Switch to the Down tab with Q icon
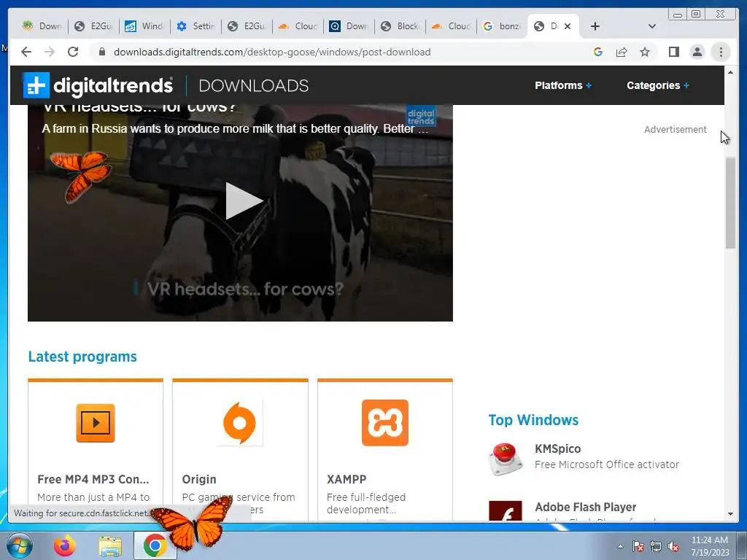 (349, 26)
